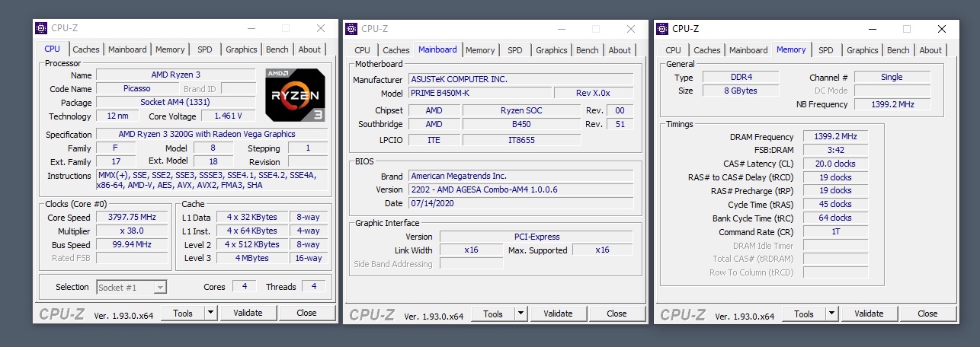Click the processor Name field AMD Ryzen 3
The image size is (980, 347).
click(176, 75)
